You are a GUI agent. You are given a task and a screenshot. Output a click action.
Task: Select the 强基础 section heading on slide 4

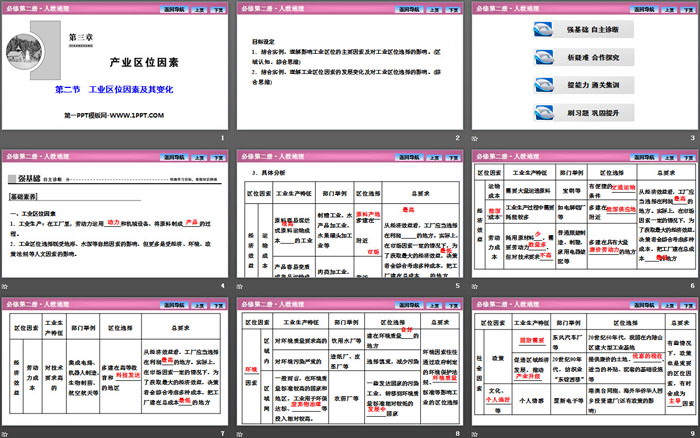[x=23, y=178]
